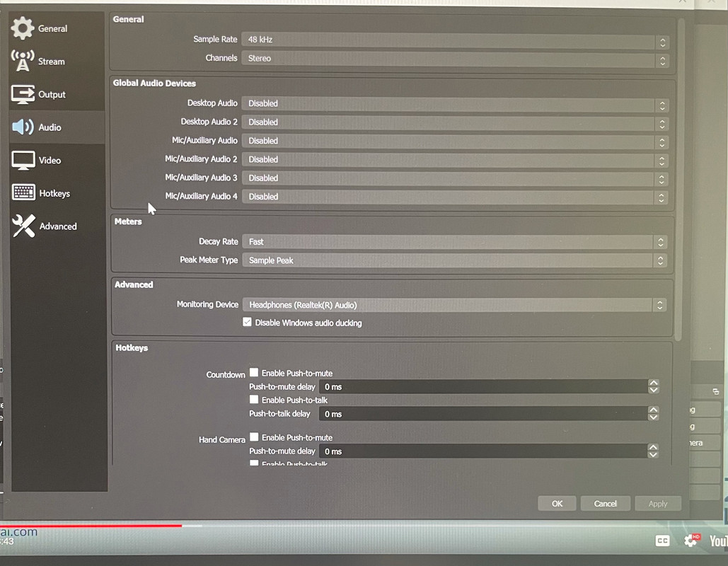This screenshot has width=728, height=566.
Task: Open the Output settings monitor icon
Action: click(23, 94)
